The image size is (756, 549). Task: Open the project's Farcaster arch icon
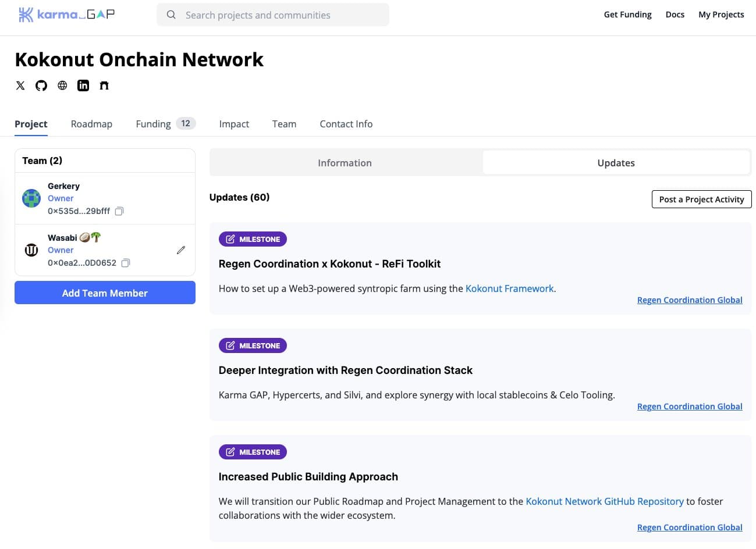104,85
